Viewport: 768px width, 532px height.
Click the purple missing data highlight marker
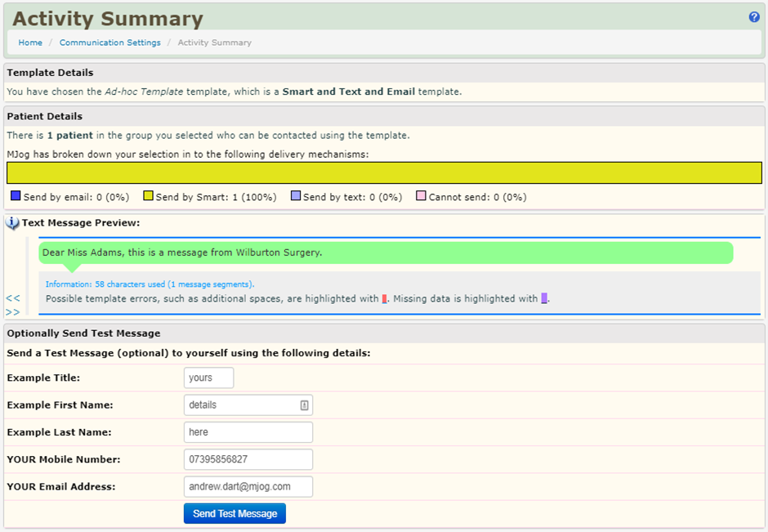pyautogui.click(x=544, y=299)
